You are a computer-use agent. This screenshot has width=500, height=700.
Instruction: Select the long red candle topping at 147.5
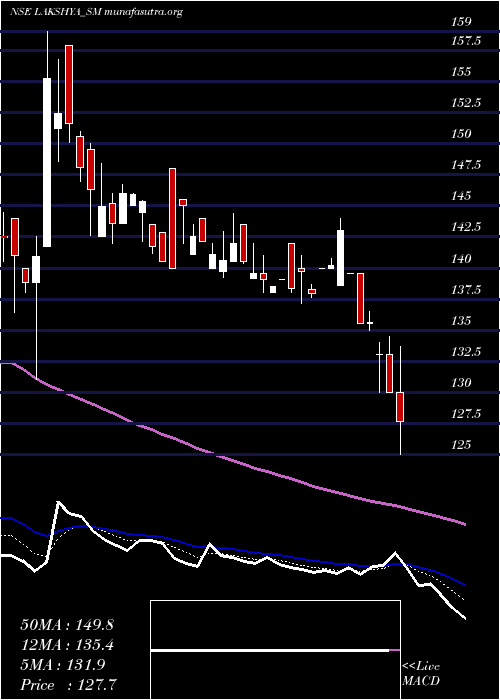tap(172, 218)
